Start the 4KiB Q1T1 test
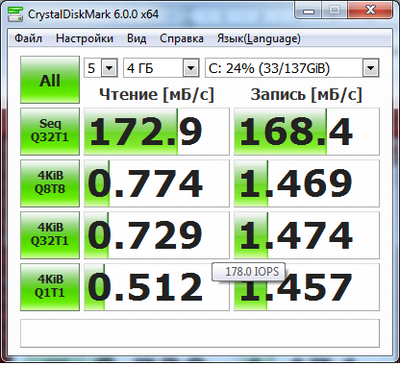This screenshot has height=365, width=400. (50, 287)
